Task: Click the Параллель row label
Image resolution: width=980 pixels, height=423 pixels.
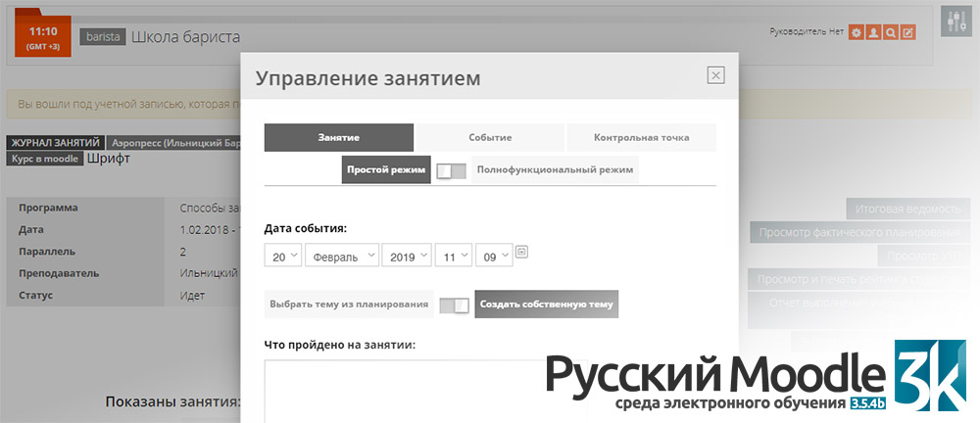Action: (x=47, y=252)
